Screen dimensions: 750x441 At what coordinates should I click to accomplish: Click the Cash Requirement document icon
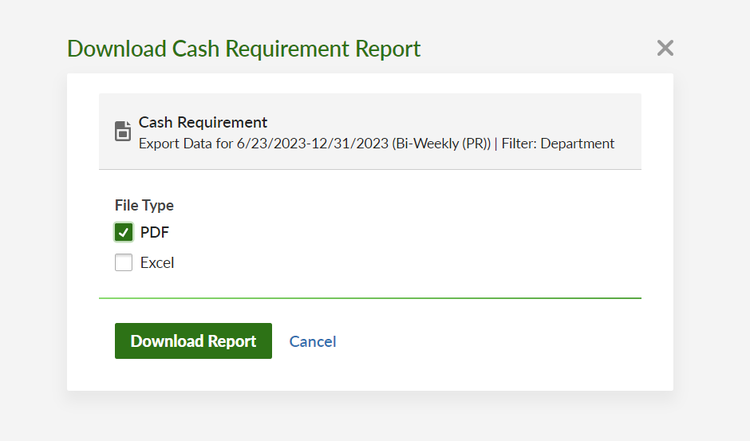pyautogui.click(x=122, y=131)
